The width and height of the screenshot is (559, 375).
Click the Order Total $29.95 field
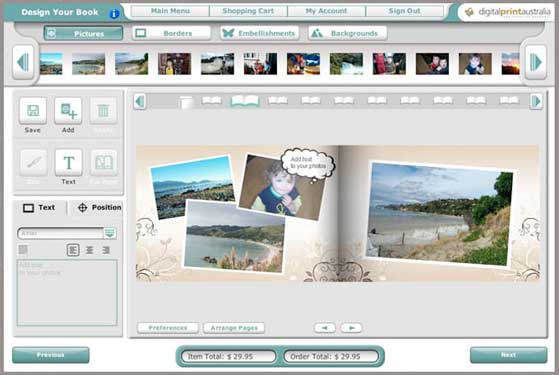pos(331,356)
